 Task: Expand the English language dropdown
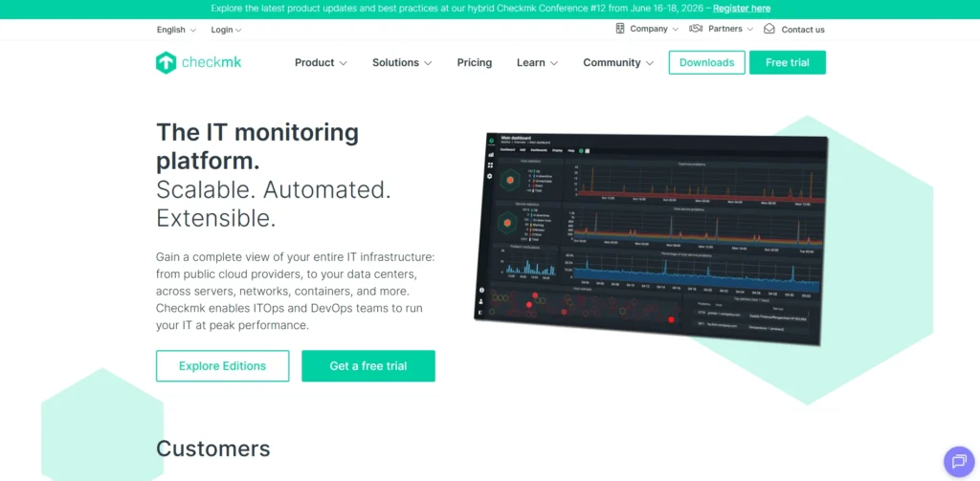click(176, 30)
